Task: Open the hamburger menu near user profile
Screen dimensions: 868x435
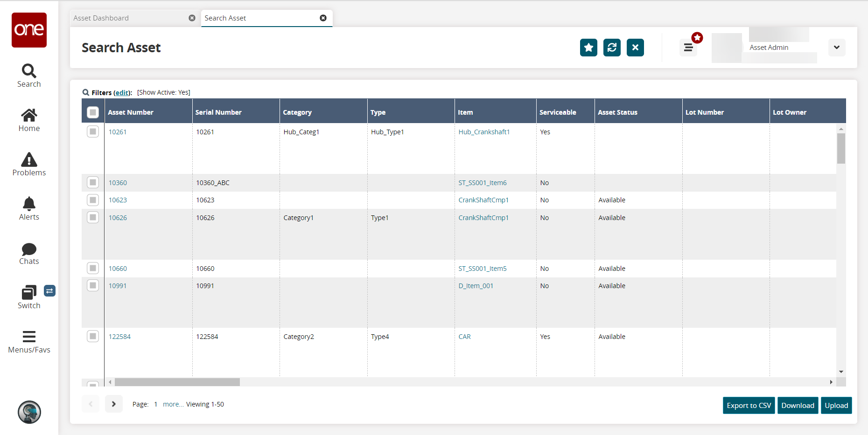Action: click(688, 48)
